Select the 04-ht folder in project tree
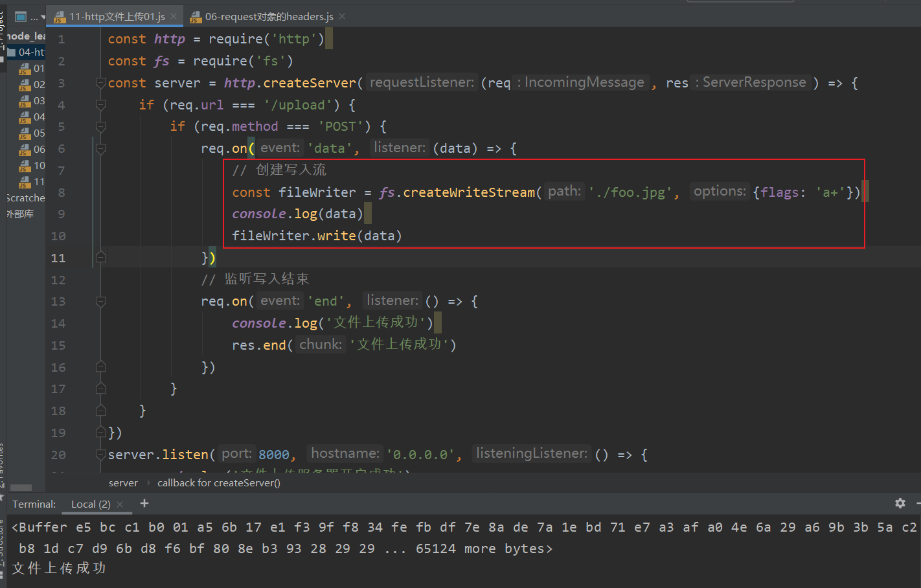This screenshot has height=588, width=921. click(x=26, y=52)
